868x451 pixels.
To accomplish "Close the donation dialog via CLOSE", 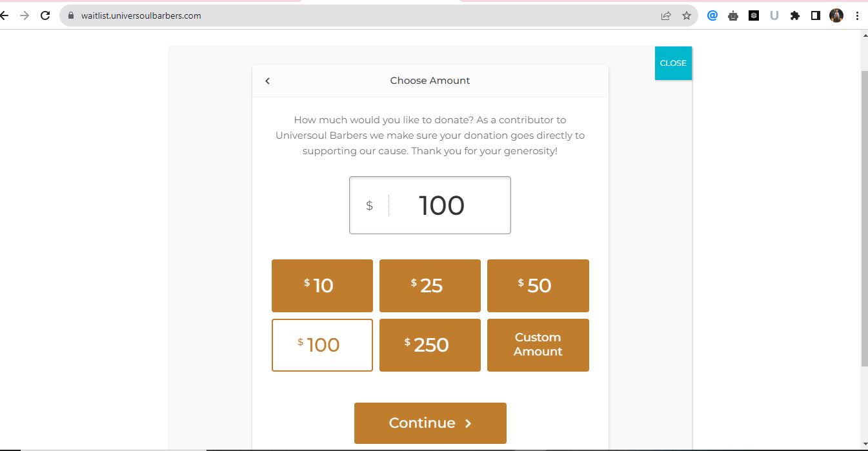I will tap(672, 63).
